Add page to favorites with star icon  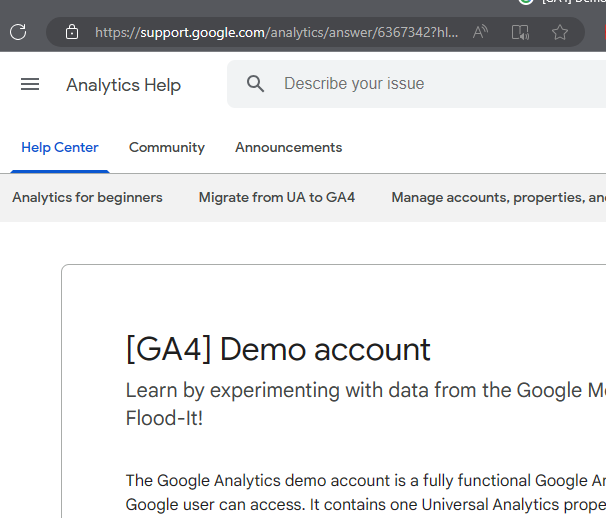click(x=560, y=32)
